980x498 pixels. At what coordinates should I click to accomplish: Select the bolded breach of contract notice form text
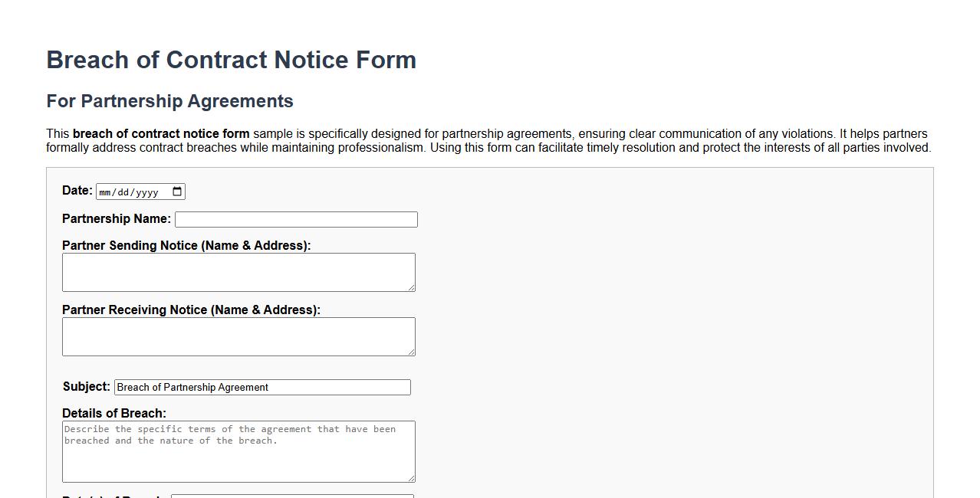tap(159, 133)
